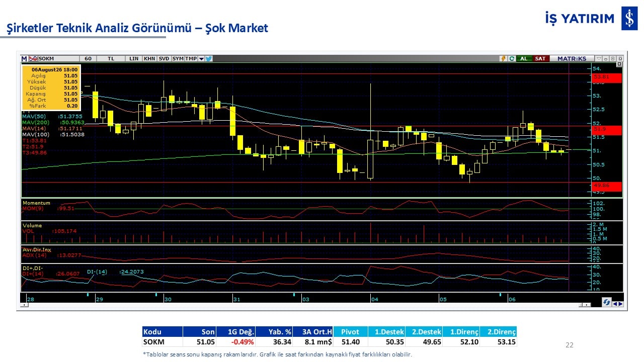Viewport: 644px width, 362px height.
Task: Click the T3:49.86 trend level label
Action: click(34, 152)
